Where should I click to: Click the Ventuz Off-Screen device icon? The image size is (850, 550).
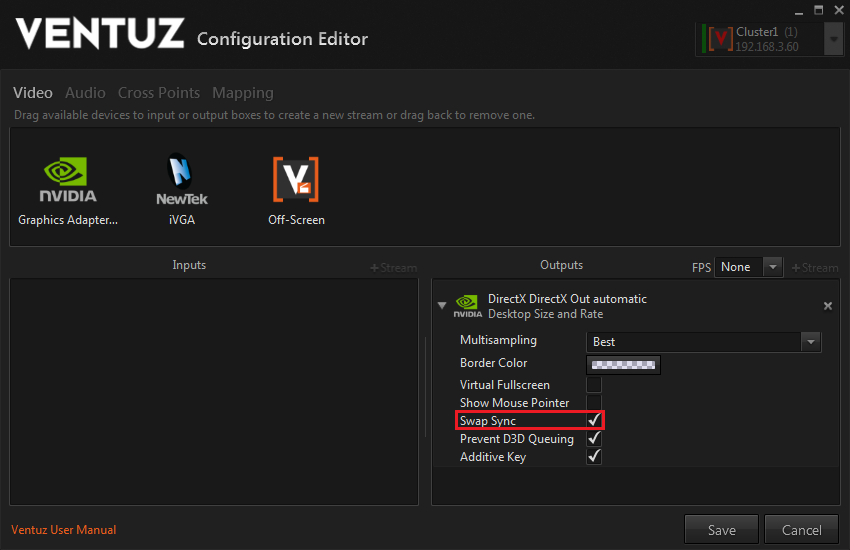click(296, 180)
